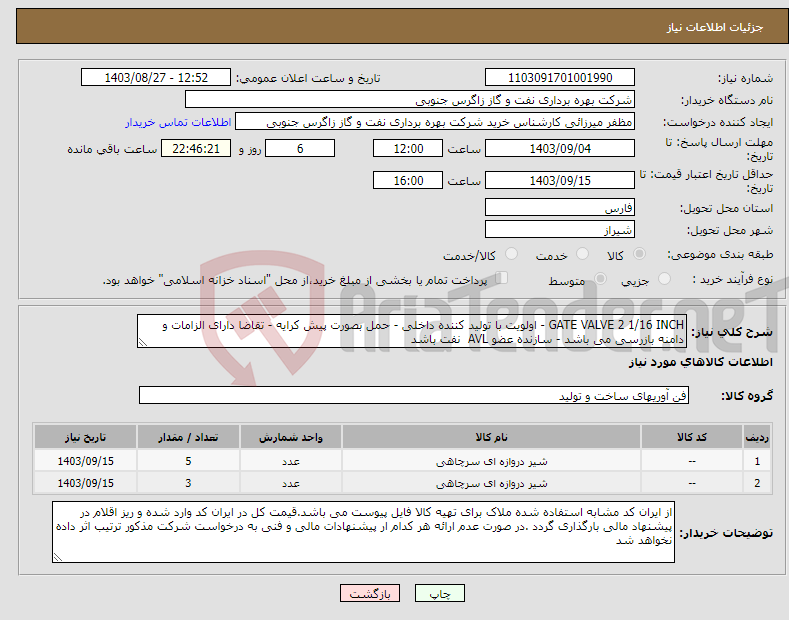
Task: Click the buyer notes text area
Action: [x=363, y=532]
